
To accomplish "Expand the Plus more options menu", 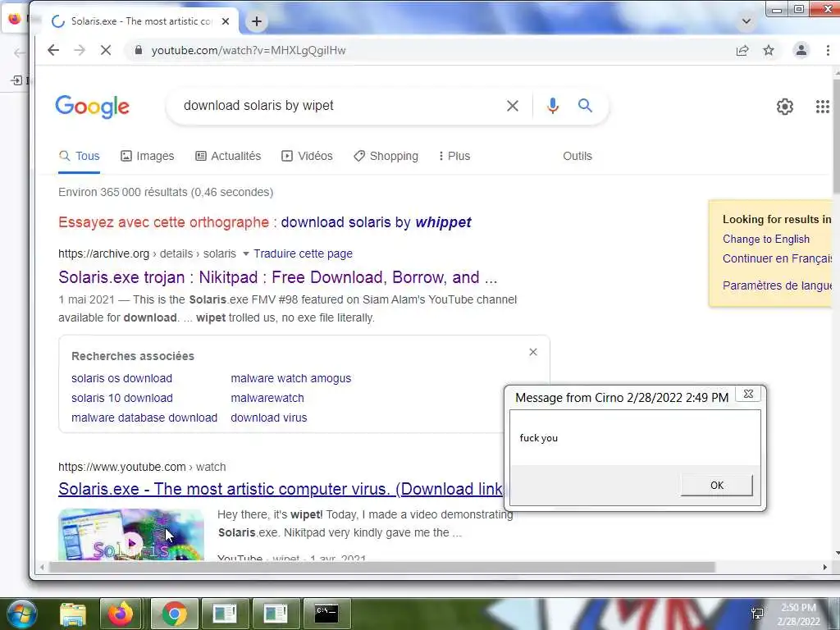I will tap(454, 156).
